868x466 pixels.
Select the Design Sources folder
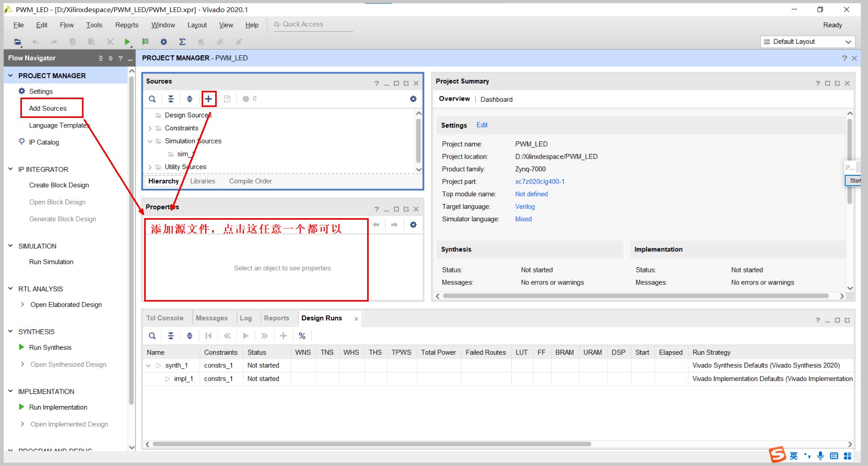tap(188, 115)
